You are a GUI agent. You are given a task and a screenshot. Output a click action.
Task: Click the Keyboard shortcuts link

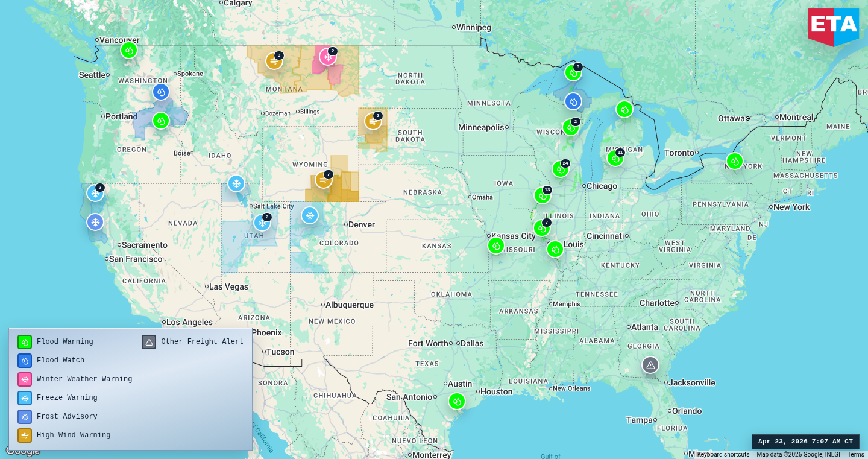point(722,454)
